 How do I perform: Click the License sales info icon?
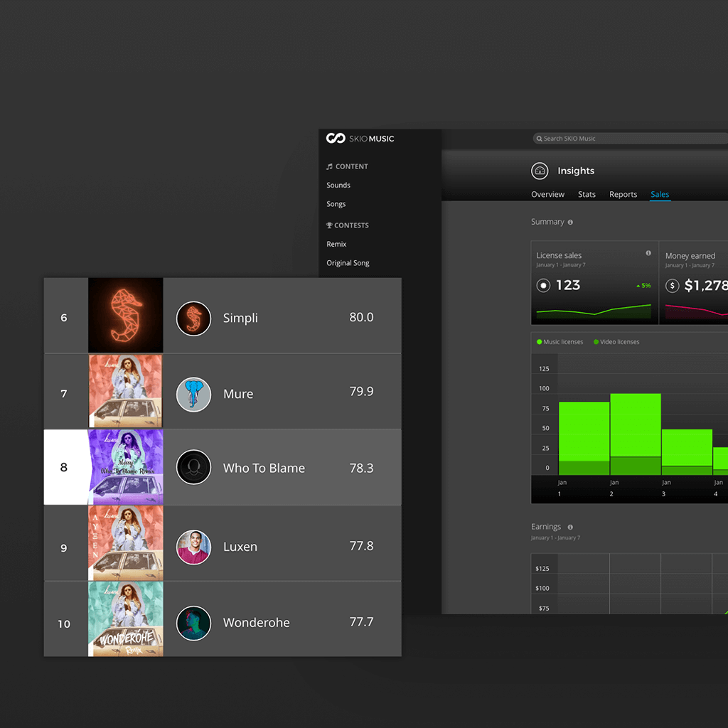648,253
